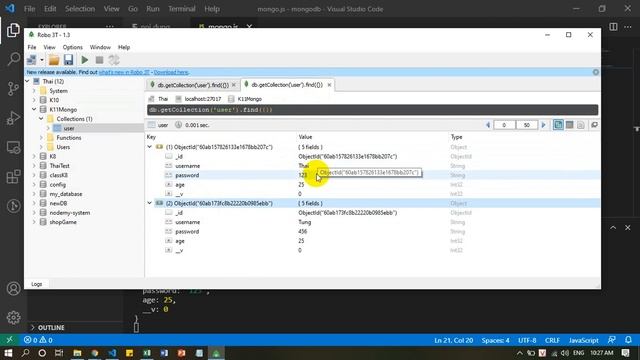Go to previous results page arrow
Image resolution: width=640 pixels, height=360 pixels.
[487, 125]
